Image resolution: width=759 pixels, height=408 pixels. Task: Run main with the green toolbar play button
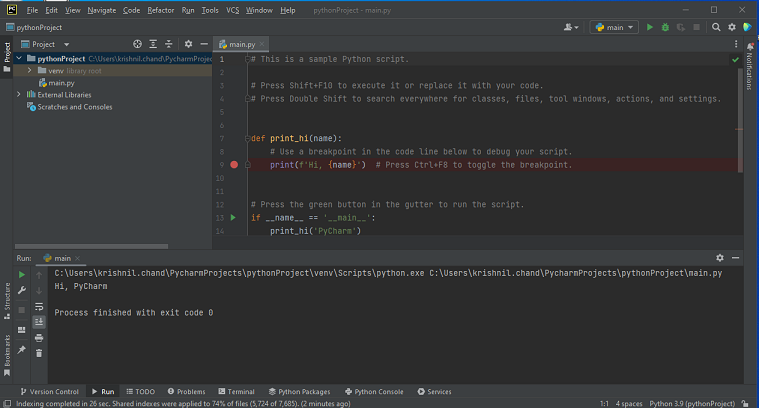pyautogui.click(x=650, y=28)
